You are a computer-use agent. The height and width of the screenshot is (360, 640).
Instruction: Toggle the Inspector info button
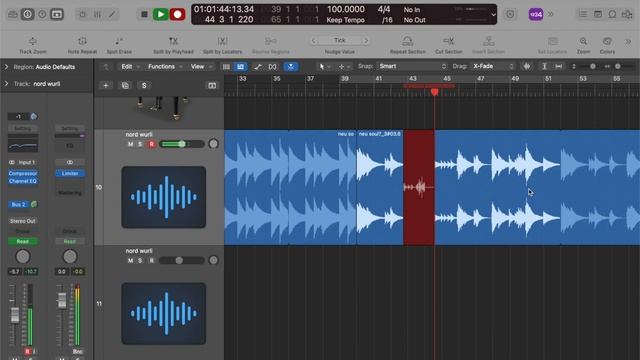tap(27, 14)
